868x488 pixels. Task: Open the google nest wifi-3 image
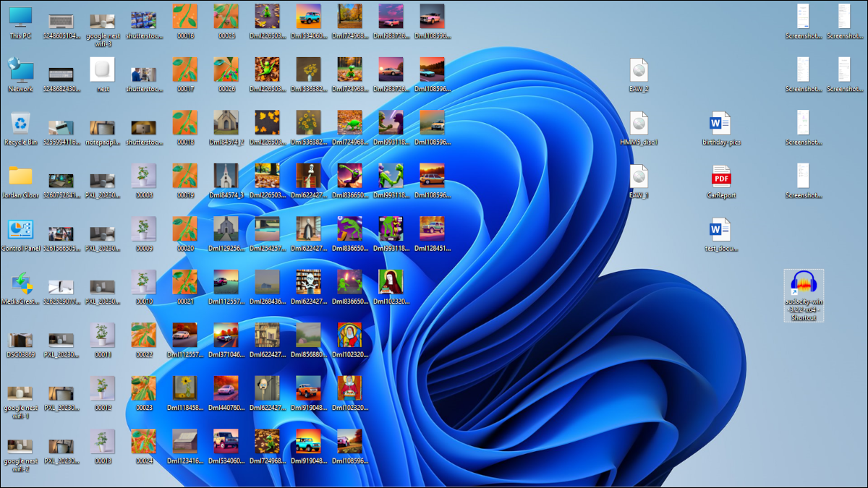coord(102,18)
